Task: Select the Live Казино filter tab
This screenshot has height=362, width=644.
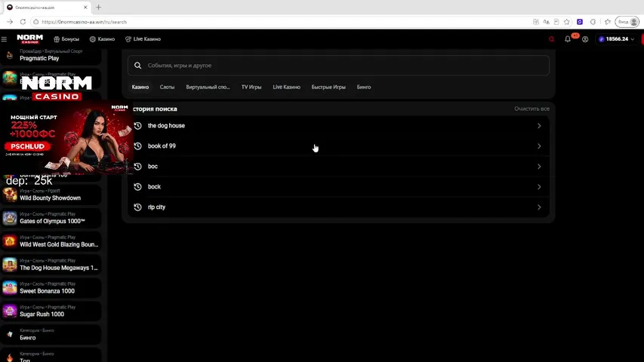Action: [x=287, y=87]
